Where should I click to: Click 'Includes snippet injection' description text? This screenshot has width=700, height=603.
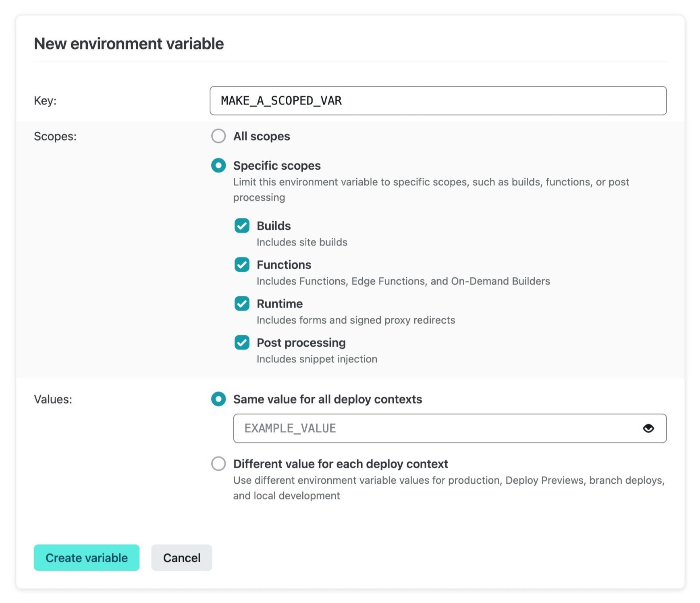click(317, 359)
